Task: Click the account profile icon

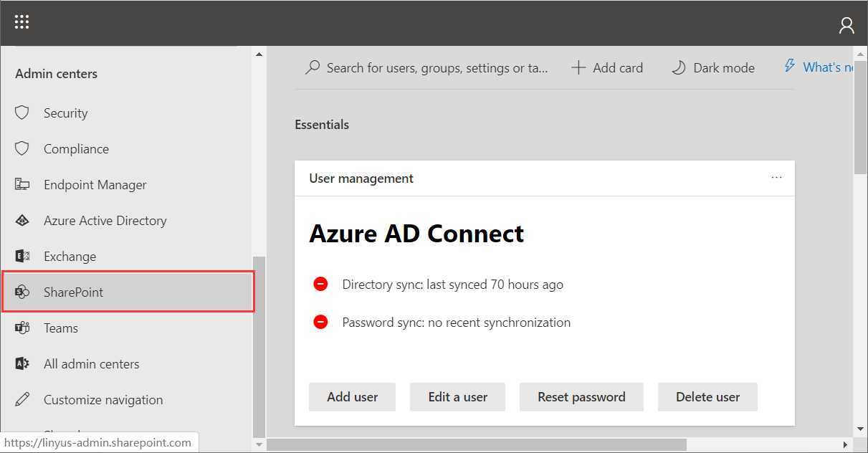Action: [x=846, y=26]
